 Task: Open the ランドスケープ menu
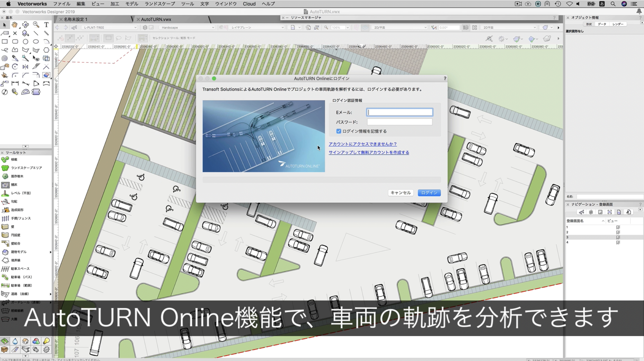(160, 4)
